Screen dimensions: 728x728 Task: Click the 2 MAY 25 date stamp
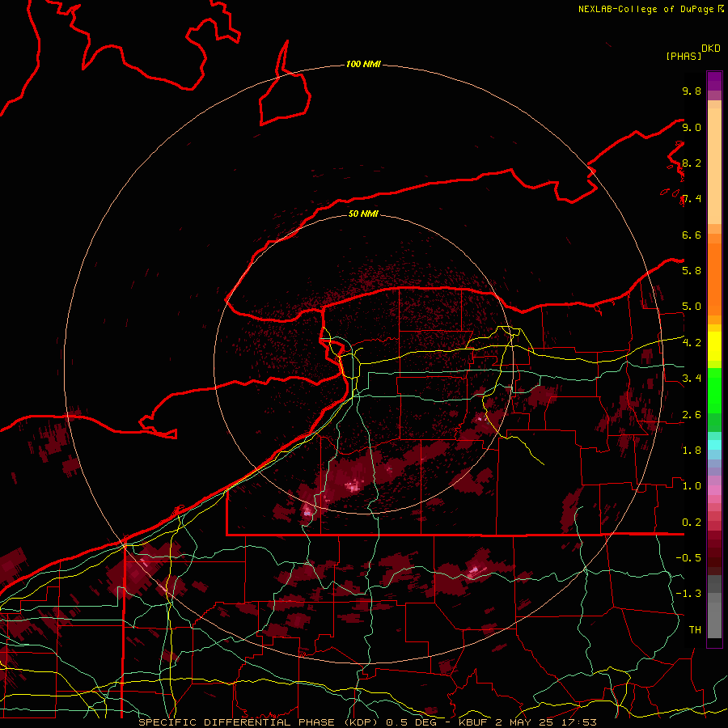(525, 722)
